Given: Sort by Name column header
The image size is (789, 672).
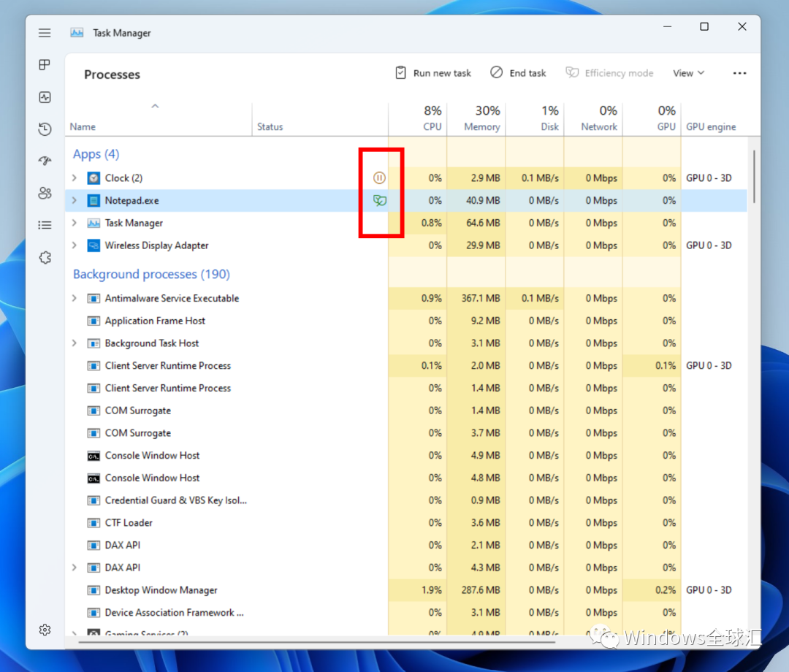Looking at the screenshot, I should [159, 120].
